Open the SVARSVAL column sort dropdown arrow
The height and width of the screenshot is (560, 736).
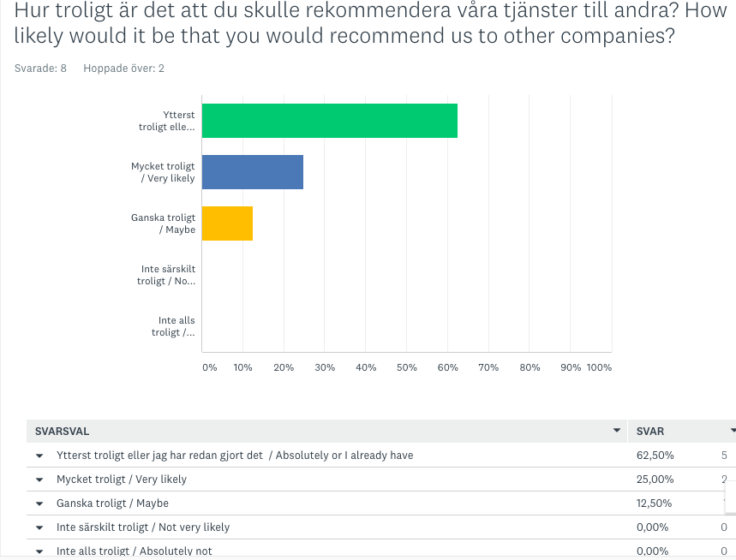point(616,431)
